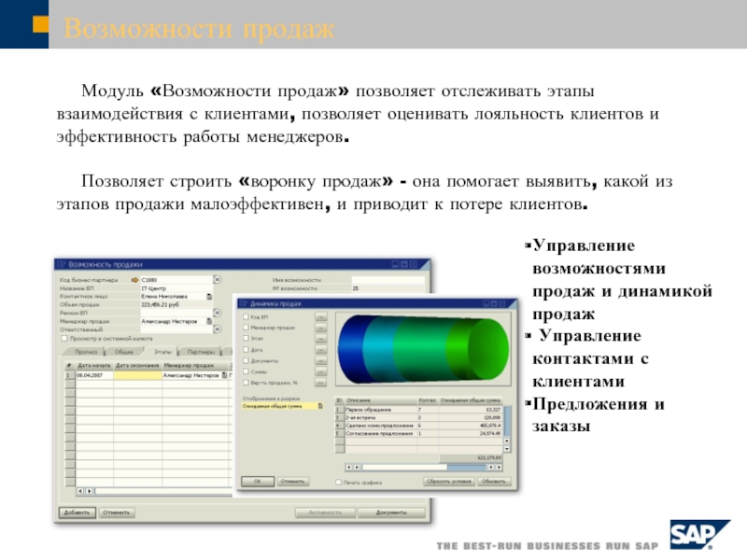Select the Первое обращение row
The width and height of the screenshot is (747, 560).
(x=418, y=410)
